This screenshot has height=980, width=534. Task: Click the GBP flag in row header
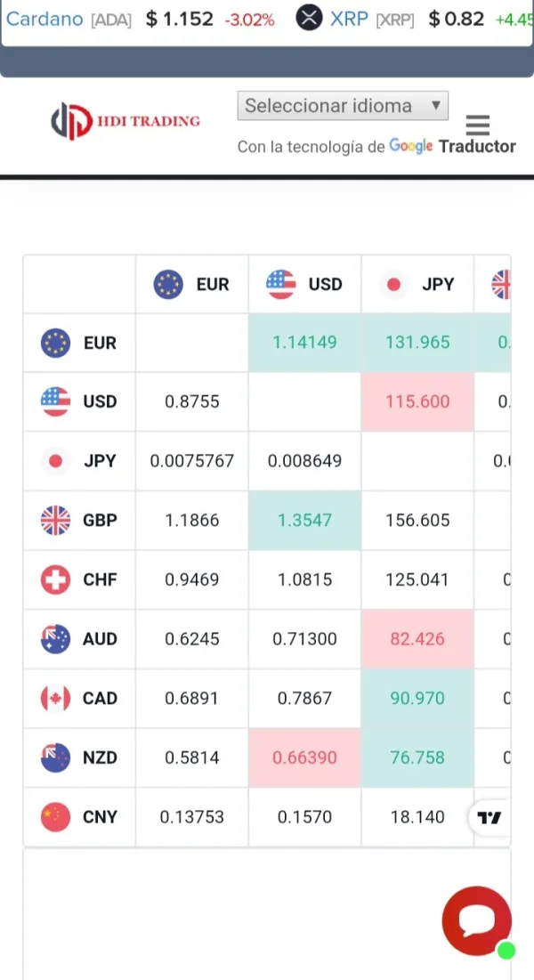point(55,520)
